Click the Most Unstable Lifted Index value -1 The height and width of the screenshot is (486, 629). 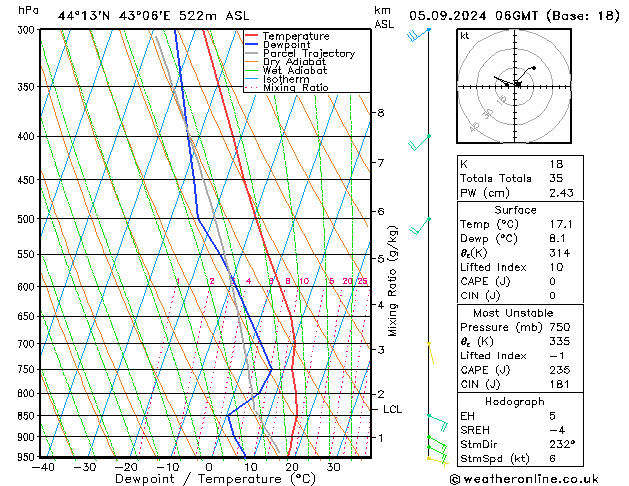[557, 356]
